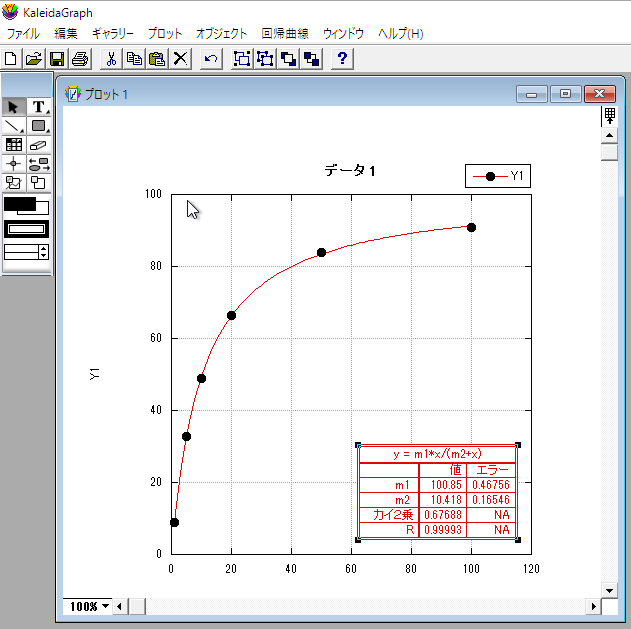The image size is (631, 629).
Task: Click the vertical scrollbar down arrow
Action: point(609,590)
